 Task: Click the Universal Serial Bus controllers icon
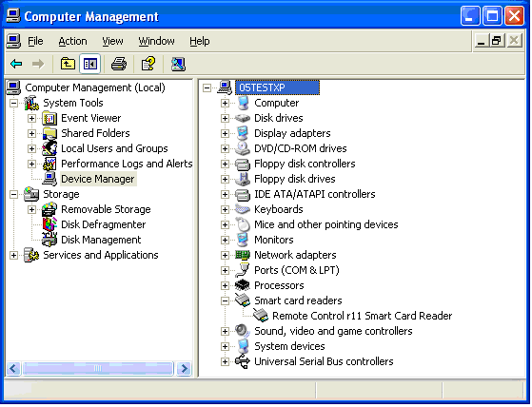(243, 361)
